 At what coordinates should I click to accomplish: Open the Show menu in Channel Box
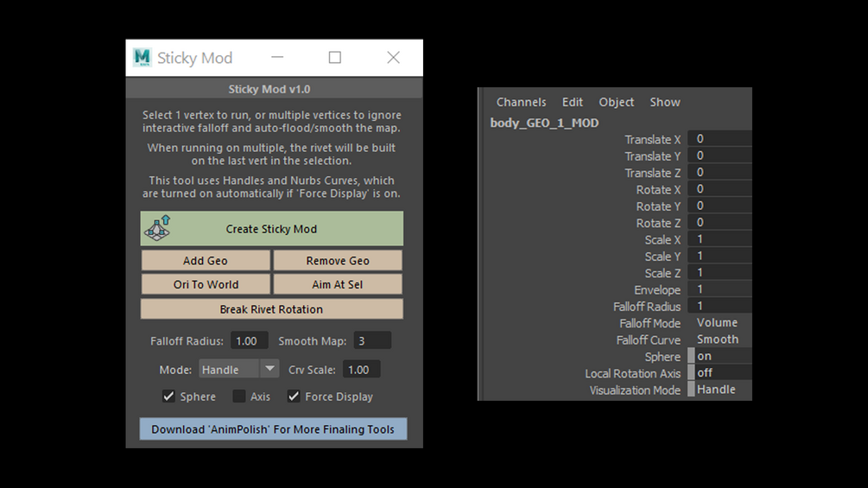[x=665, y=103]
